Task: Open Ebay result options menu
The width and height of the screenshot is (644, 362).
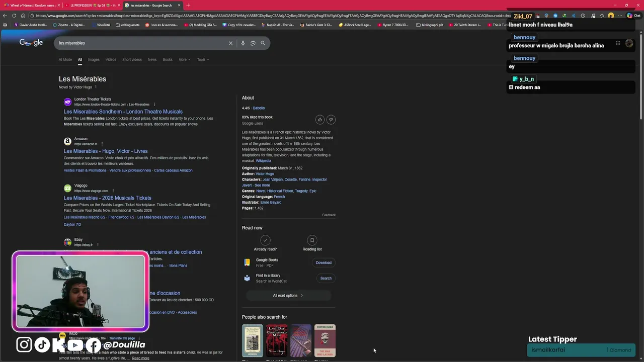Action: point(98,245)
